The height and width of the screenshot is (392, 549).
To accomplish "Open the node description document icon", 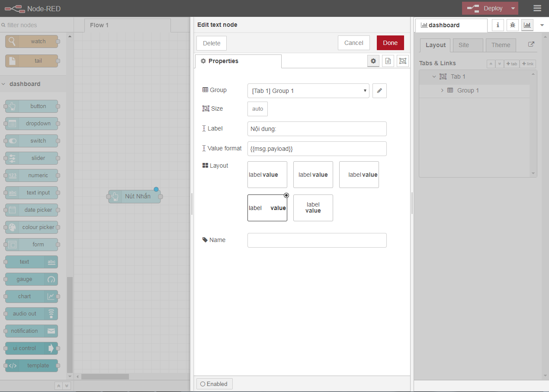I will [x=388, y=61].
